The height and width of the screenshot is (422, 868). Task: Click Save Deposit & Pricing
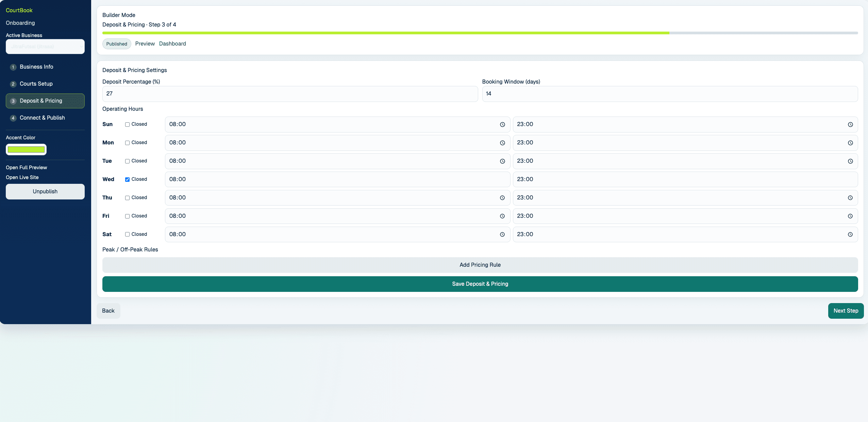480,284
